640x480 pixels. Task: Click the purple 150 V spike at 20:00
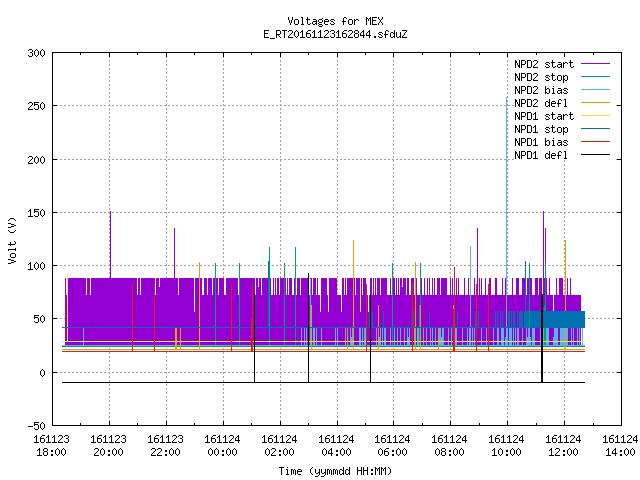click(110, 244)
